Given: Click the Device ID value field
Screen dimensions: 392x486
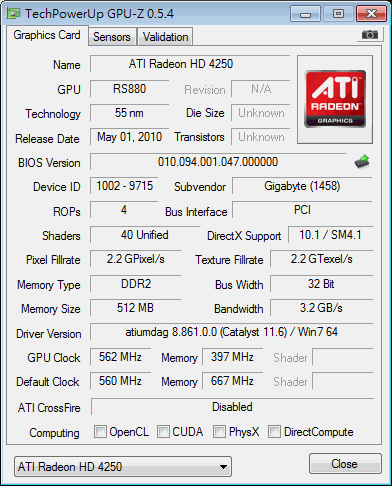Looking at the screenshot, I should (x=124, y=186).
